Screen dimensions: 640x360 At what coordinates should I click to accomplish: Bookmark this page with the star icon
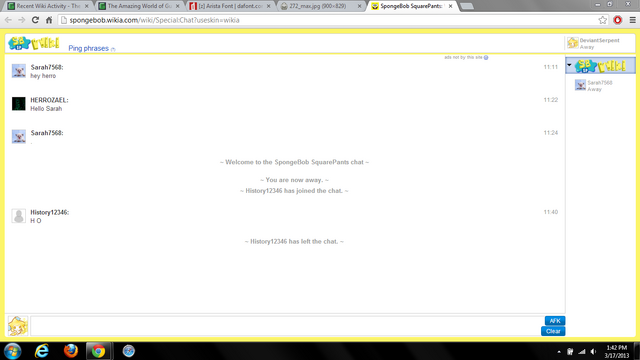pos(602,20)
